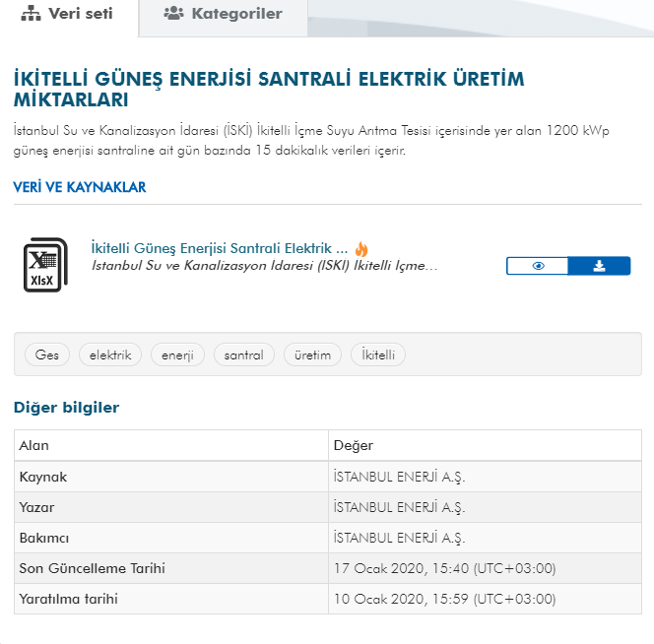This screenshot has height=644, width=654.
Task: Click the VERİ VE KAYNAKLAR heading
Action: [80, 187]
